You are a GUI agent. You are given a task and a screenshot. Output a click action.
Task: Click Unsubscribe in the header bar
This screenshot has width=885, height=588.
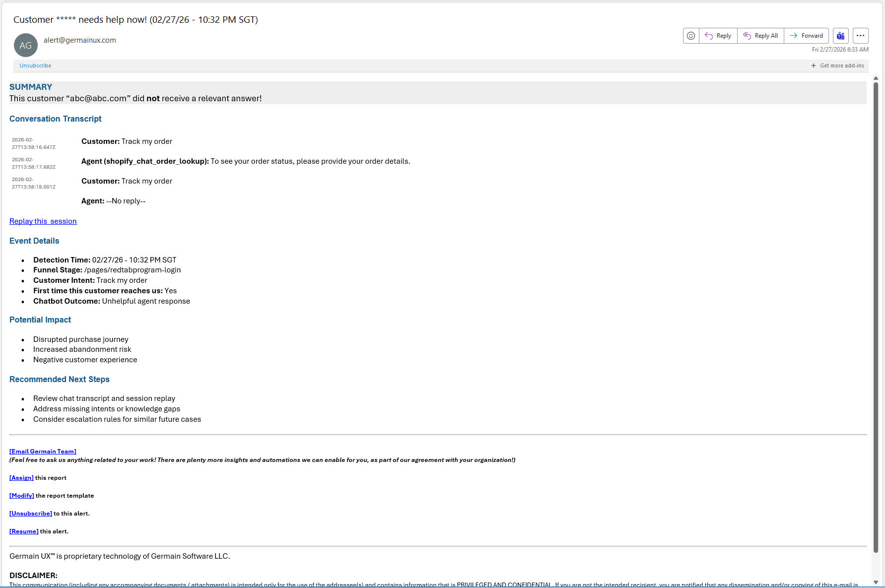(x=35, y=65)
